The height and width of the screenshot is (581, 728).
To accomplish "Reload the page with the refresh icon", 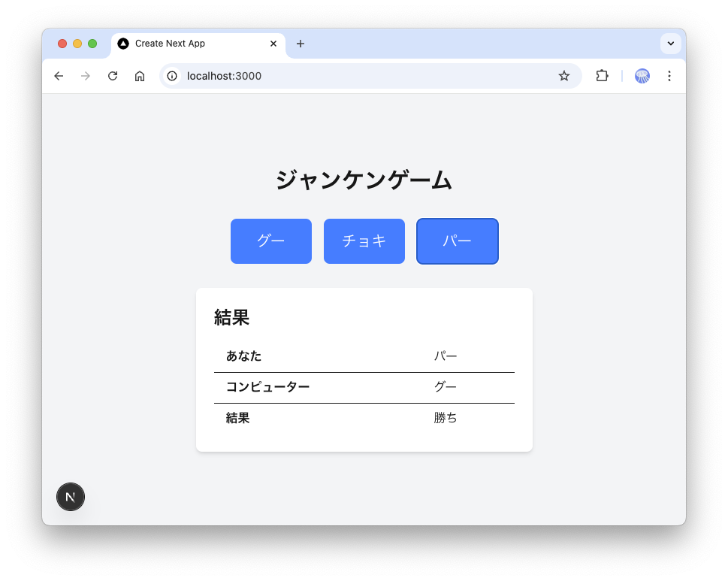I will point(113,76).
